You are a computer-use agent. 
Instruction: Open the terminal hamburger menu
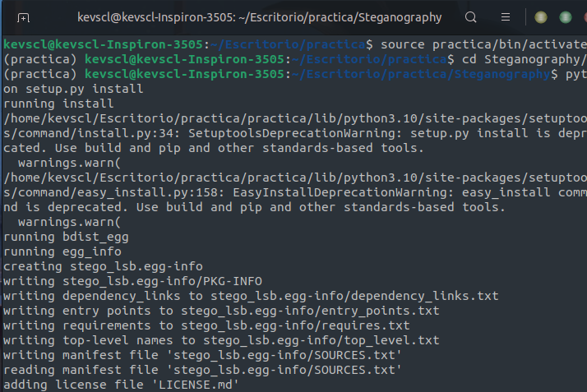point(506,17)
